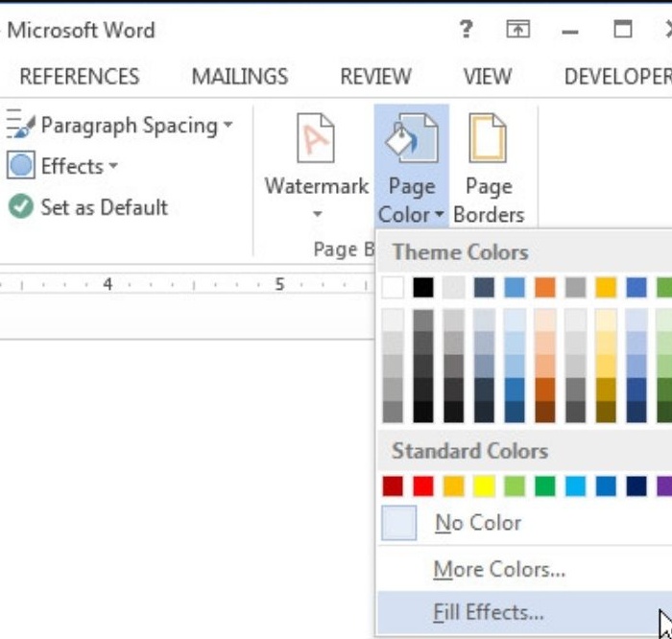Pick the gold theme color swatch

point(606,287)
